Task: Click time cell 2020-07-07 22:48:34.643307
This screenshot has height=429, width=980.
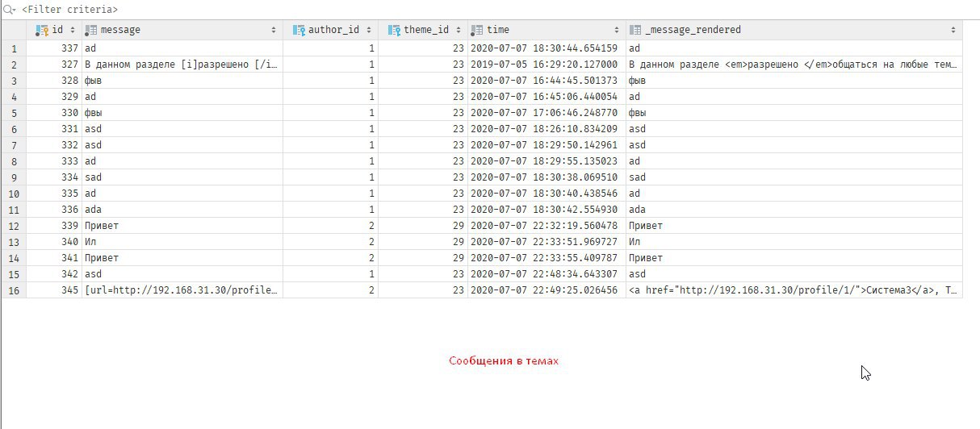Action: pos(547,274)
